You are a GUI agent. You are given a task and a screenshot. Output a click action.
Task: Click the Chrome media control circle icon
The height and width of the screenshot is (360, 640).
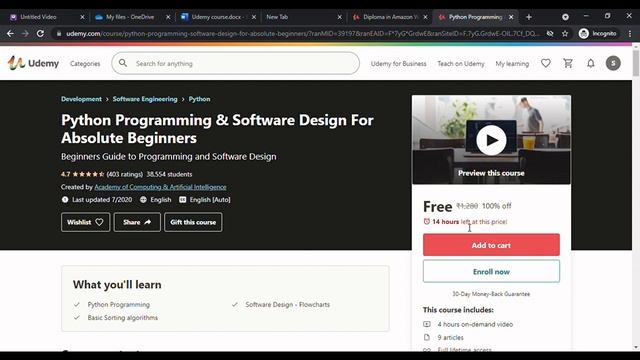coord(565,17)
